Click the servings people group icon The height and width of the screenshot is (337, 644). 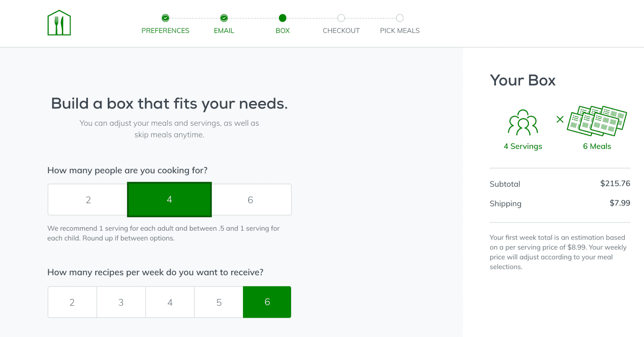pos(523,123)
